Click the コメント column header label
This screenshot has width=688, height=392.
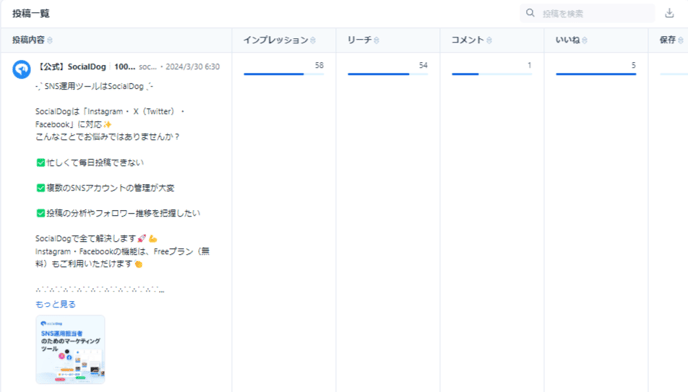pos(468,40)
